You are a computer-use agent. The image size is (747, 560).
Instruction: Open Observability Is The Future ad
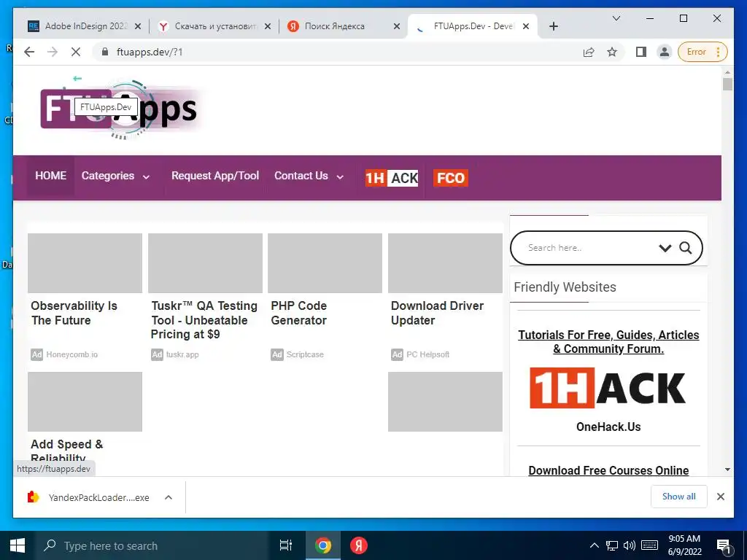[x=74, y=313]
